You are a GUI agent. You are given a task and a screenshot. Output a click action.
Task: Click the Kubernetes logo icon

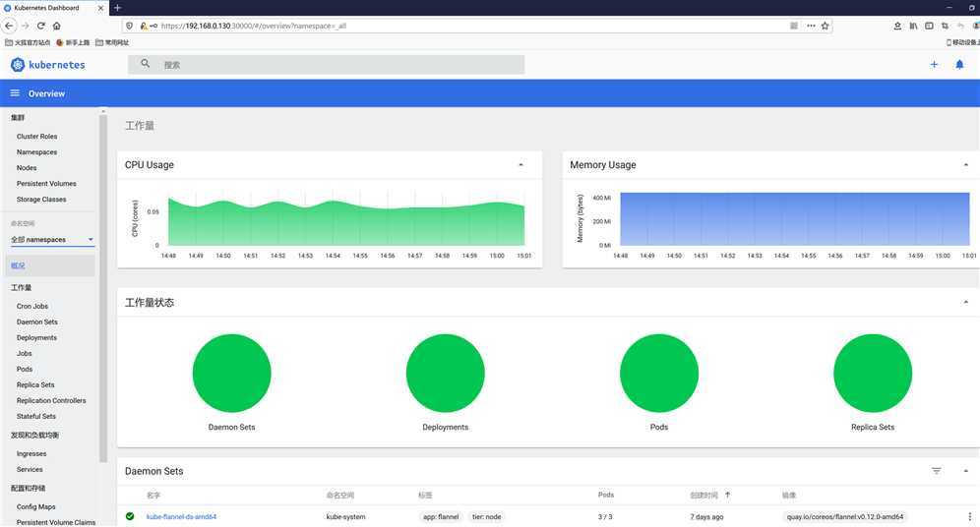click(x=18, y=64)
